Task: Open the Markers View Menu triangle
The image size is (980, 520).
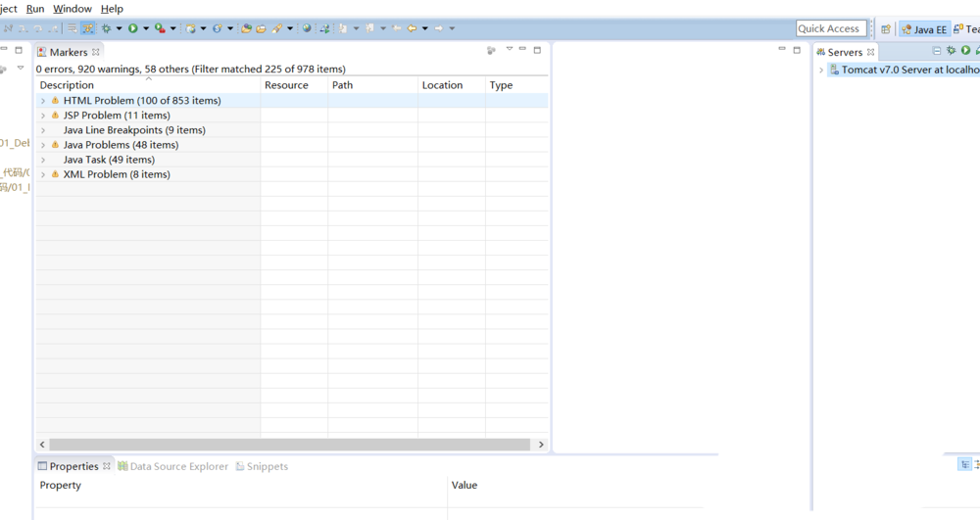Action: (510, 49)
